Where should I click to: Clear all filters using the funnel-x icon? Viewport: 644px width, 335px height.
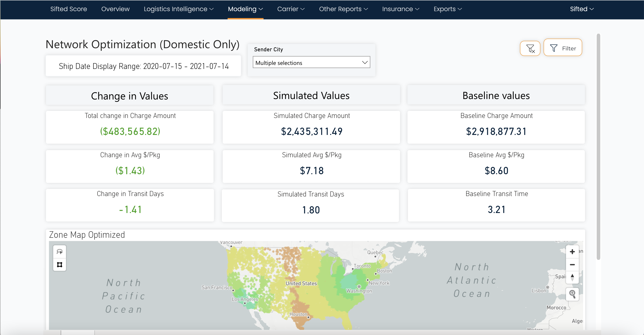click(x=530, y=48)
